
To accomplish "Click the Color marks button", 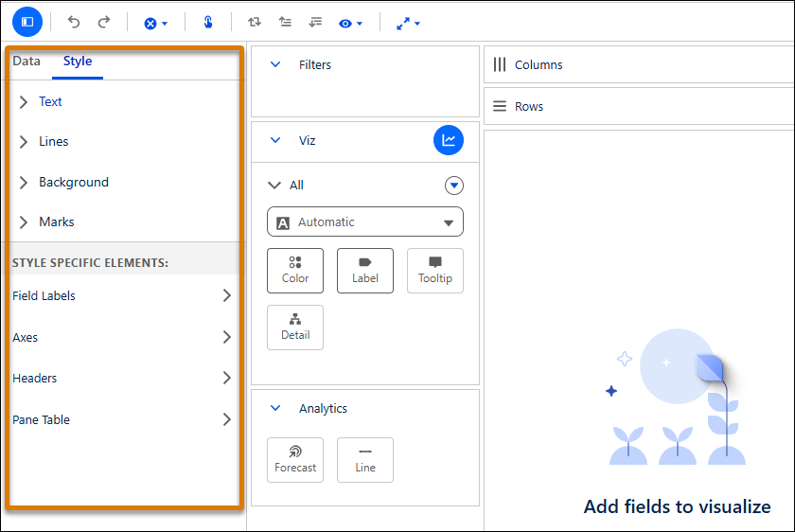I will point(295,271).
